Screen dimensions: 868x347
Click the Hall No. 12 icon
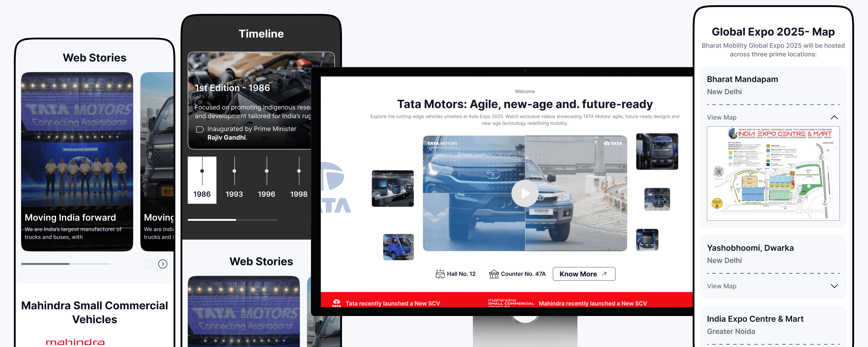440,274
